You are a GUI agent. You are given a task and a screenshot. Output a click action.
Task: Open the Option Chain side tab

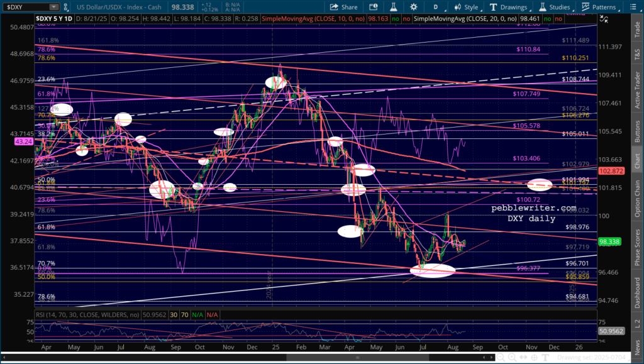(637, 197)
